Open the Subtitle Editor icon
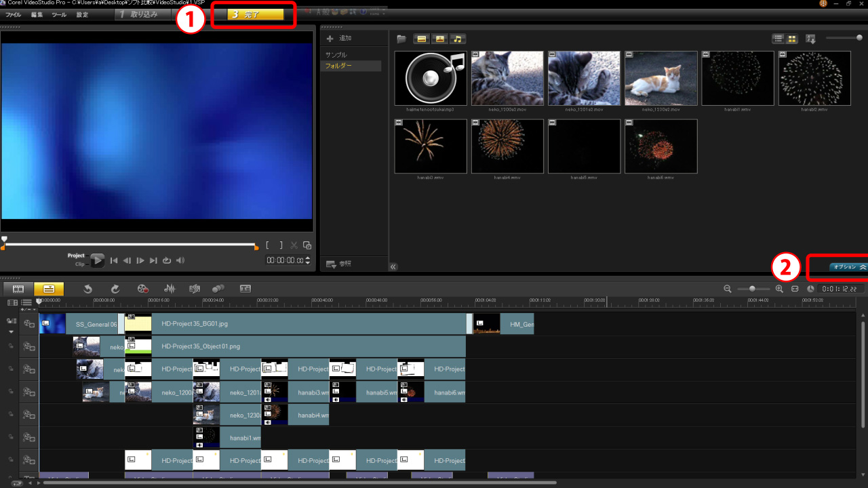The height and width of the screenshot is (488, 868). 245,289
